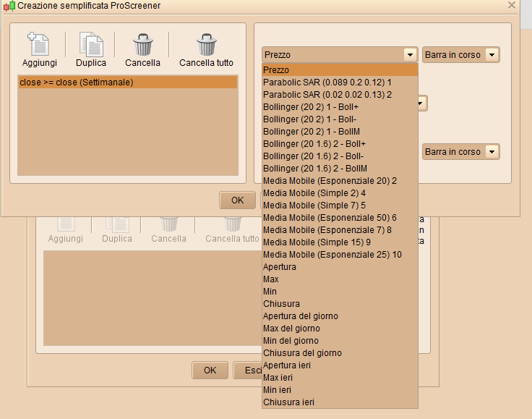Select Apertura del giorno option
Viewport: 532px width, 419px height.
pos(340,316)
